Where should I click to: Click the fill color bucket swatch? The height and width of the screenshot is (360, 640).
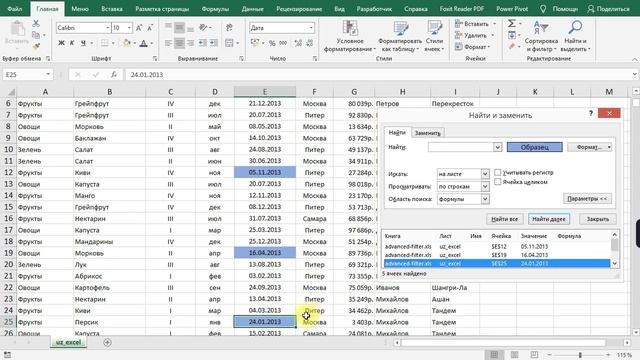pyautogui.click(x=127, y=43)
